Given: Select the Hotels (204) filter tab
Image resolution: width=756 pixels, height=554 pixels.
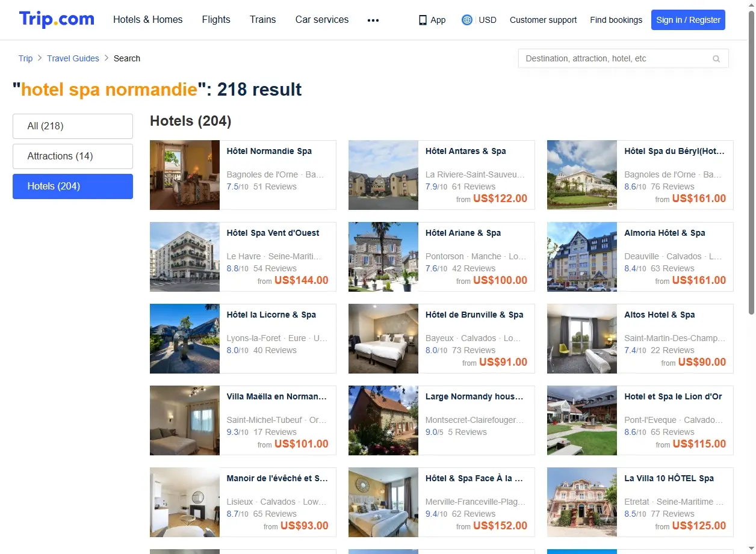Looking at the screenshot, I should 73,186.
